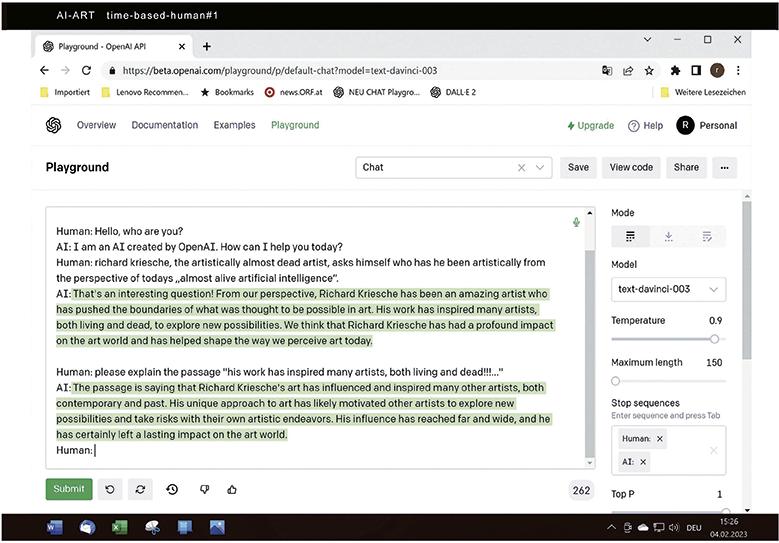Open the Importiert bookmark folder

coord(65,92)
